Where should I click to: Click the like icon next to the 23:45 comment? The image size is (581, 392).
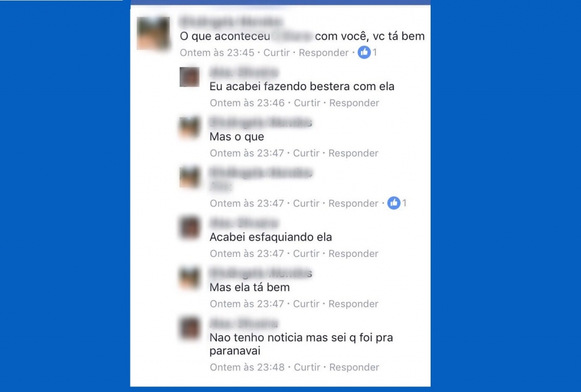point(364,52)
